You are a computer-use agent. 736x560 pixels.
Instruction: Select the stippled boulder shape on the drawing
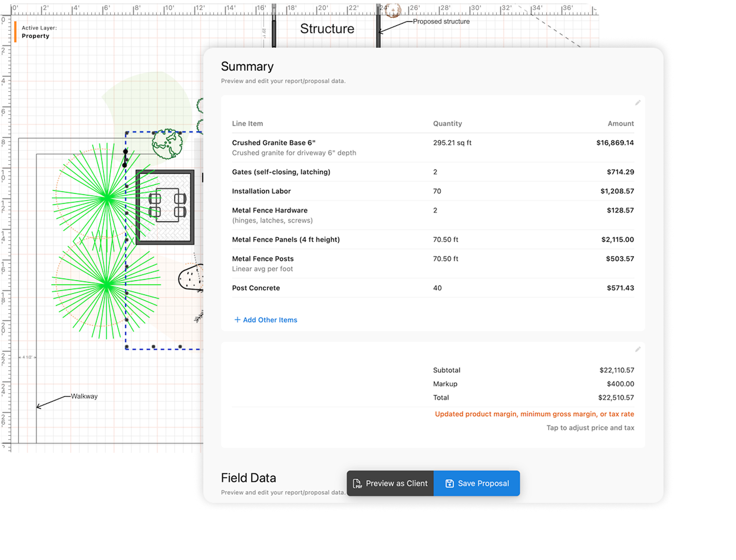pos(191,277)
